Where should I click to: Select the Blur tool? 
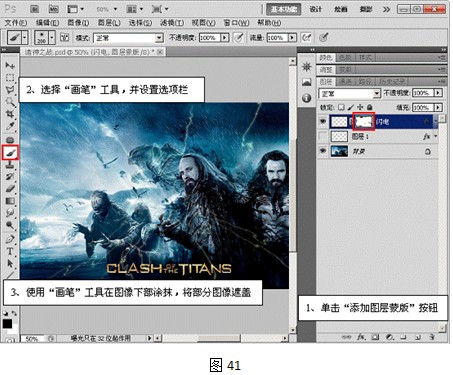coord(10,213)
